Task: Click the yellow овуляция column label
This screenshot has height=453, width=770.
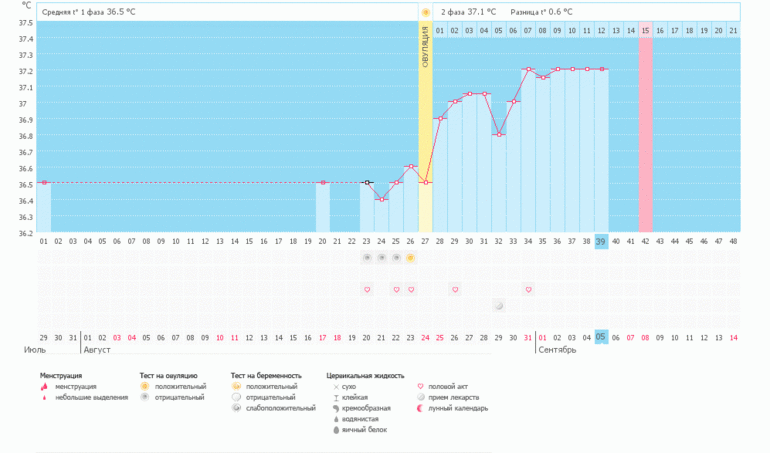Action: (x=425, y=46)
